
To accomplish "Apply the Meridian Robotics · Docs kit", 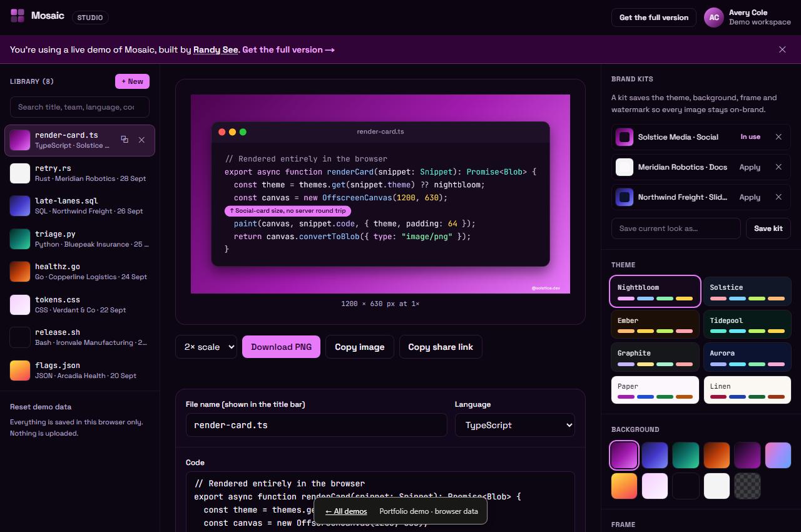I will pyautogui.click(x=750, y=167).
